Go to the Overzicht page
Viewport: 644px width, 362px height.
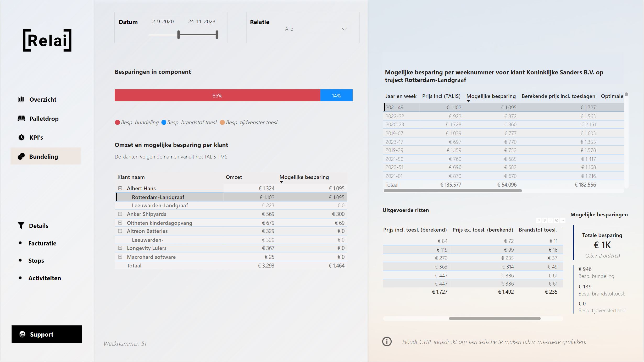coord(43,100)
